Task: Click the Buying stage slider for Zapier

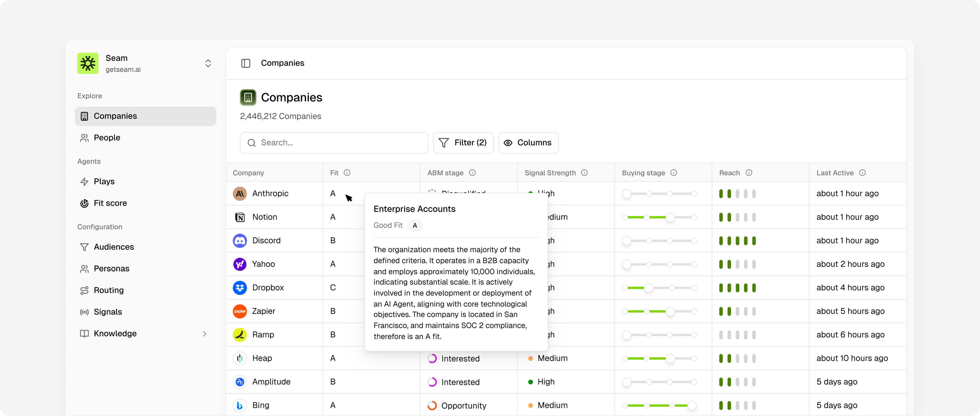Action: 659,312
